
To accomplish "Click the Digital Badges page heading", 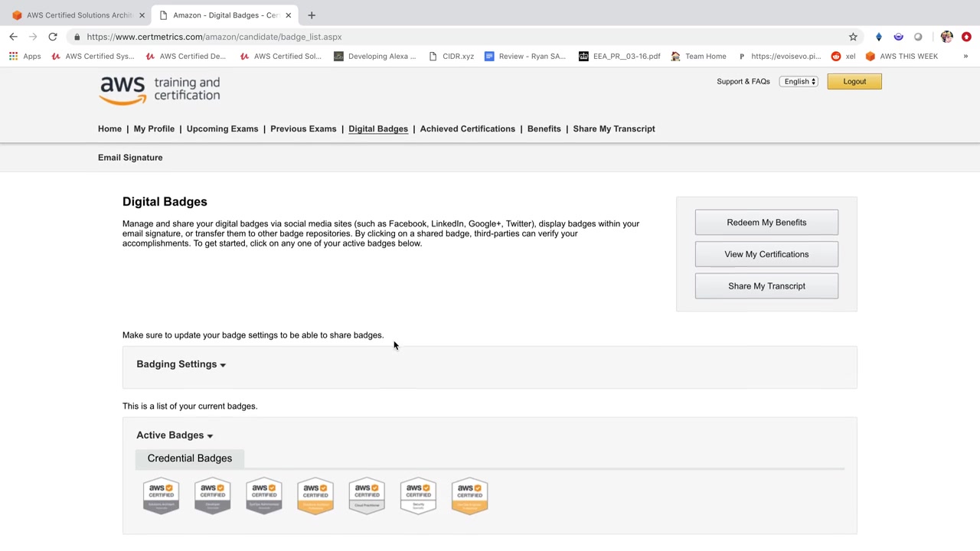I will click(165, 201).
